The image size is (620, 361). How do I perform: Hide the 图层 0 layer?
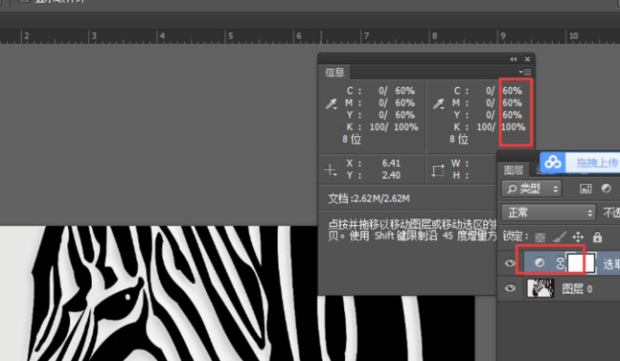[510, 288]
